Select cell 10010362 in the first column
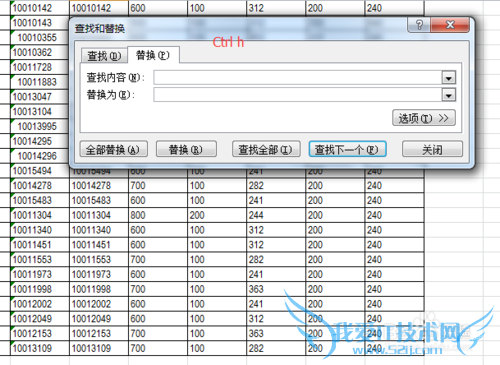 [40, 52]
